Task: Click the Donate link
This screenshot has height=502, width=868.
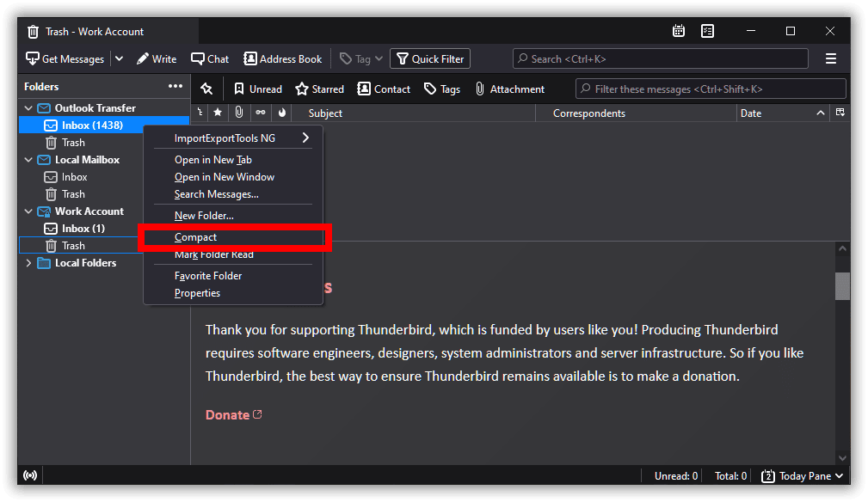Action: point(228,414)
